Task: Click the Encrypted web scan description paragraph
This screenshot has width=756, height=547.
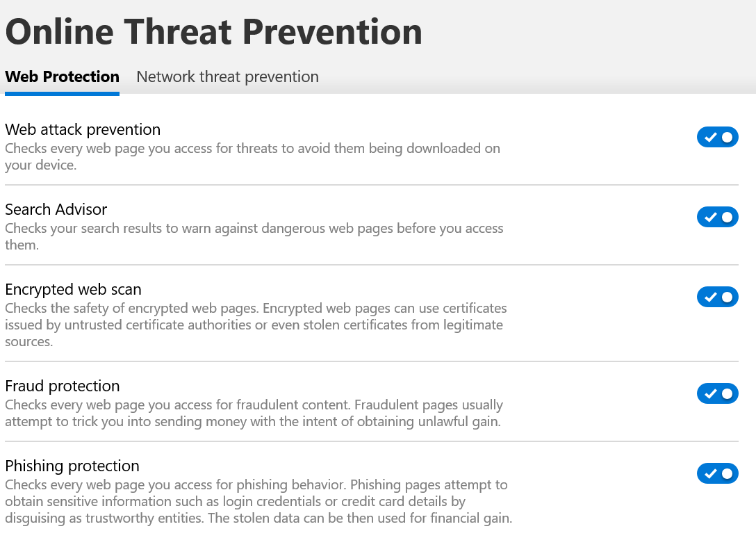Action: click(256, 325)
